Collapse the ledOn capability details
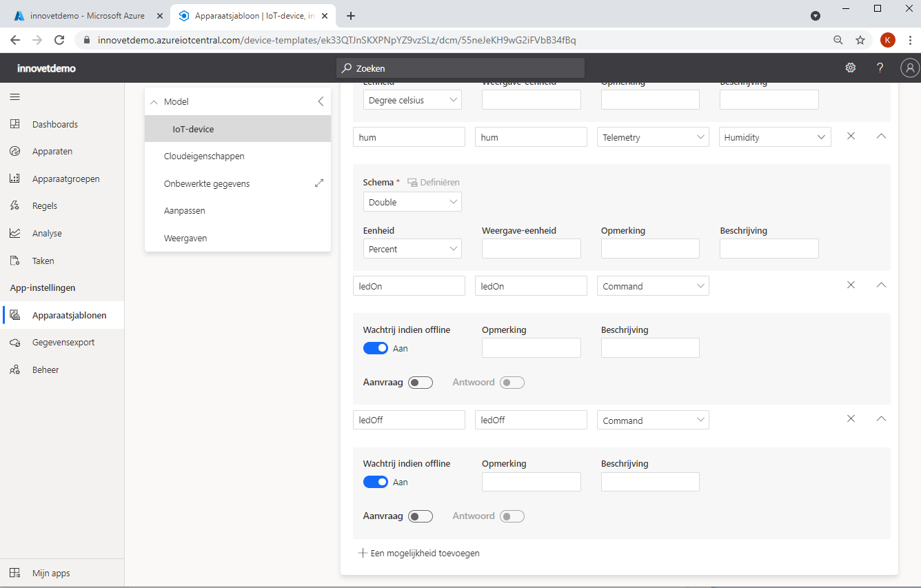Image resolution: width=921 pixels, height=588 pixels. click(881, 285)
